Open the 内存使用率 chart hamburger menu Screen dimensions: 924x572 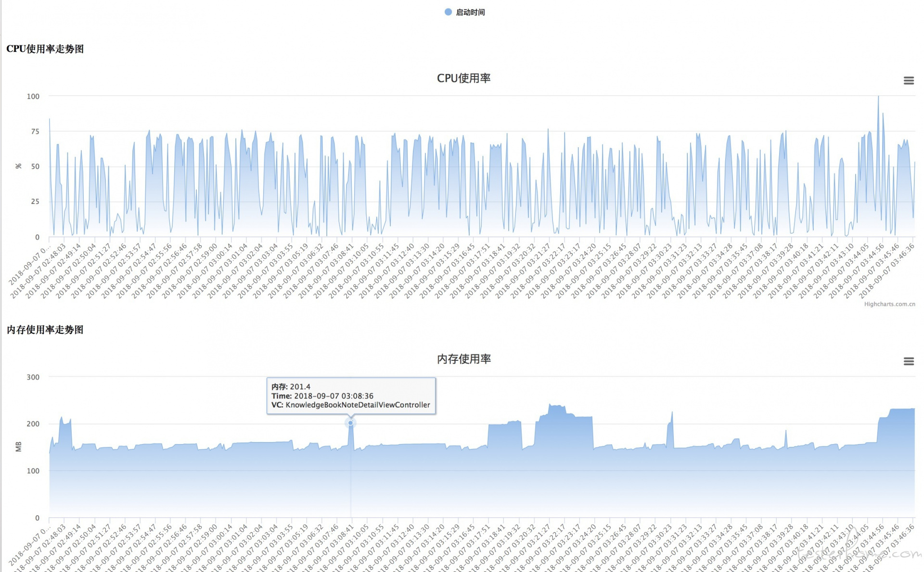tap(908, 361)
